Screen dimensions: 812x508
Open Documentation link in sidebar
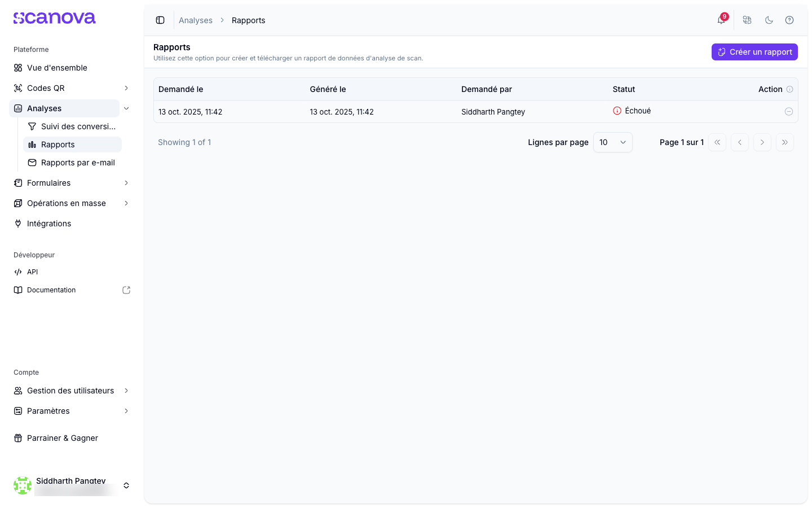tap(51, 290)
